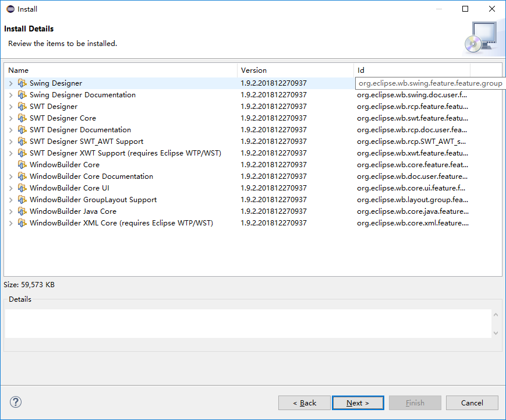Click the Back button

click(x=305, y=403)
